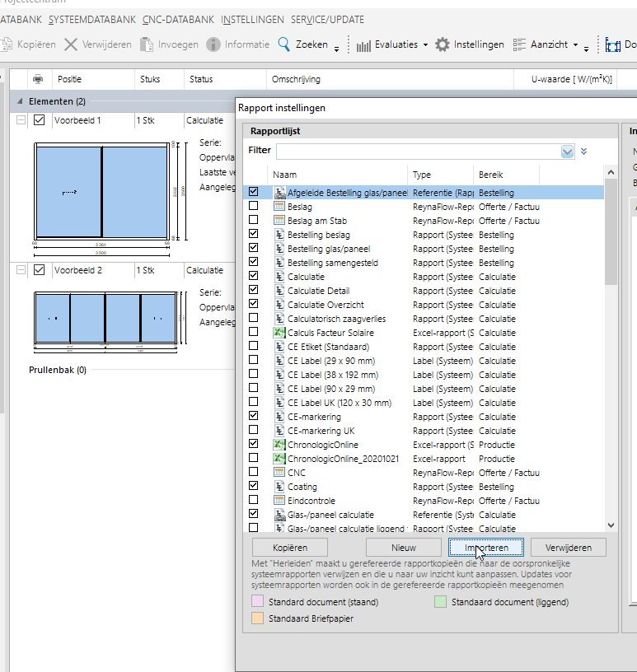
Task: Click the Beslag am Stab report icon
Action: click(x=279, y=221)
